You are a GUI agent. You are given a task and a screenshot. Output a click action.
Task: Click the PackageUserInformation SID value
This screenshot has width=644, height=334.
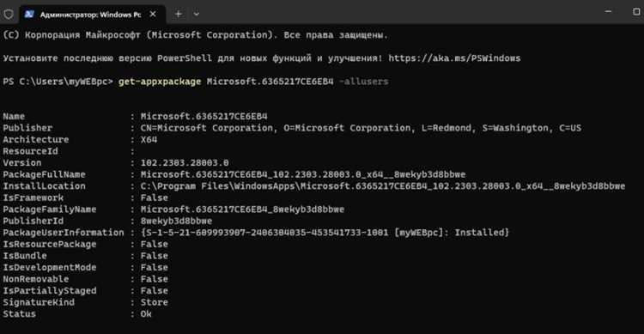coord(325,233)
